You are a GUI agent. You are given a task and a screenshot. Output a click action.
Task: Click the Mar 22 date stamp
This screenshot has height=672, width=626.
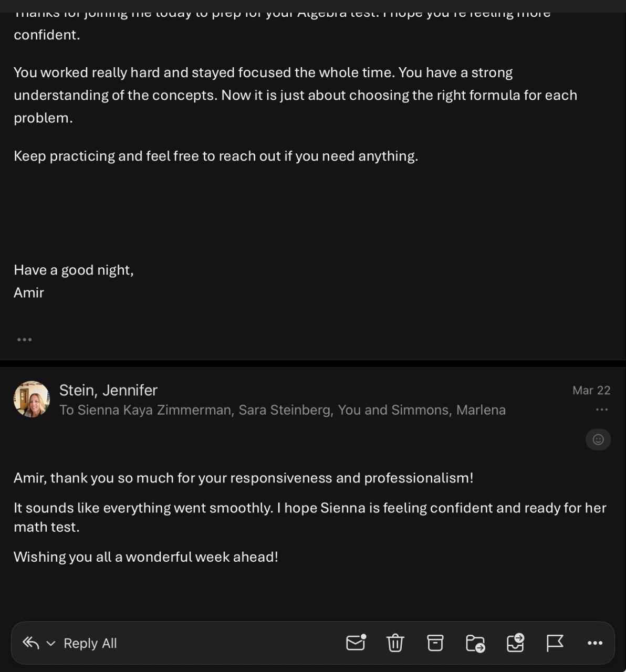591,390
